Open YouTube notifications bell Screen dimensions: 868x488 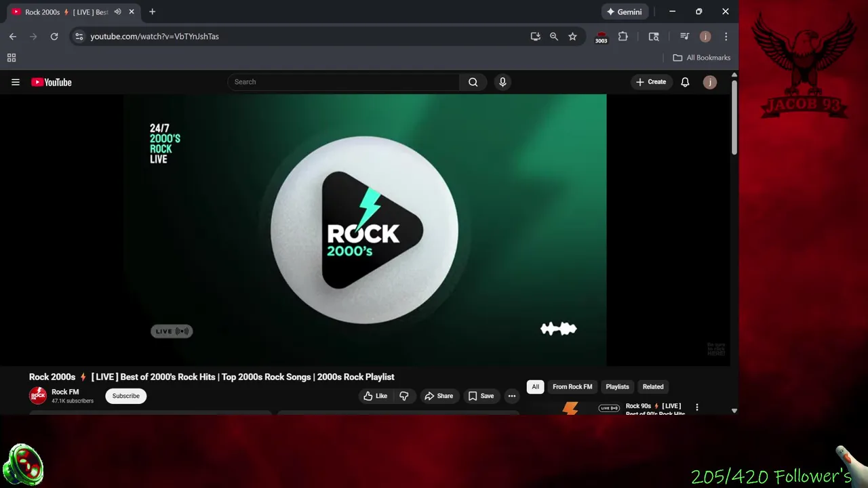coord(685,82)
